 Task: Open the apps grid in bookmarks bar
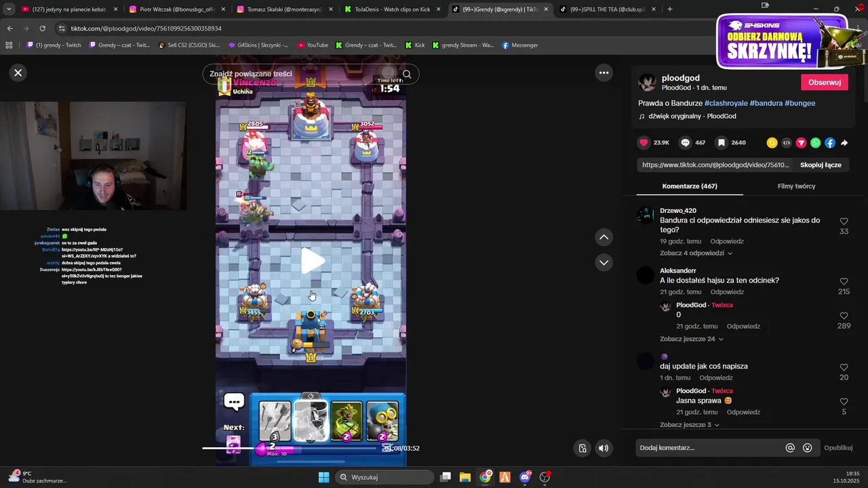click(x=9, y=45)
